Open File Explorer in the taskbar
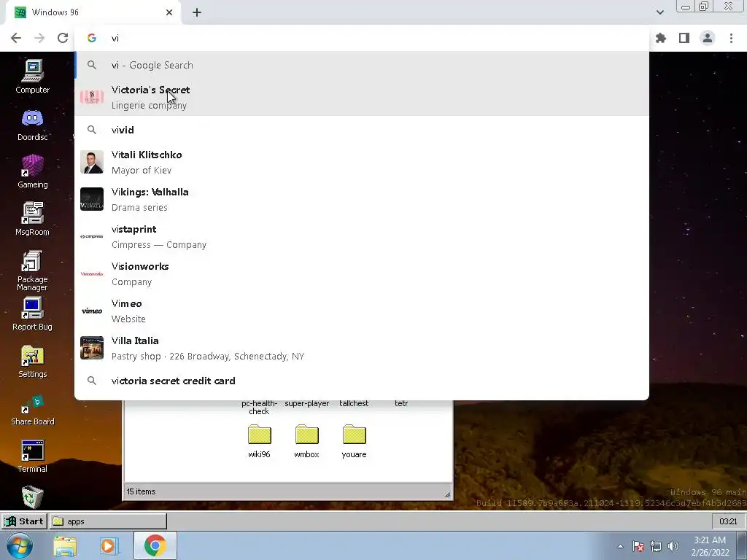The width and height of the screenshot is (747, 560). coord(65,546)
